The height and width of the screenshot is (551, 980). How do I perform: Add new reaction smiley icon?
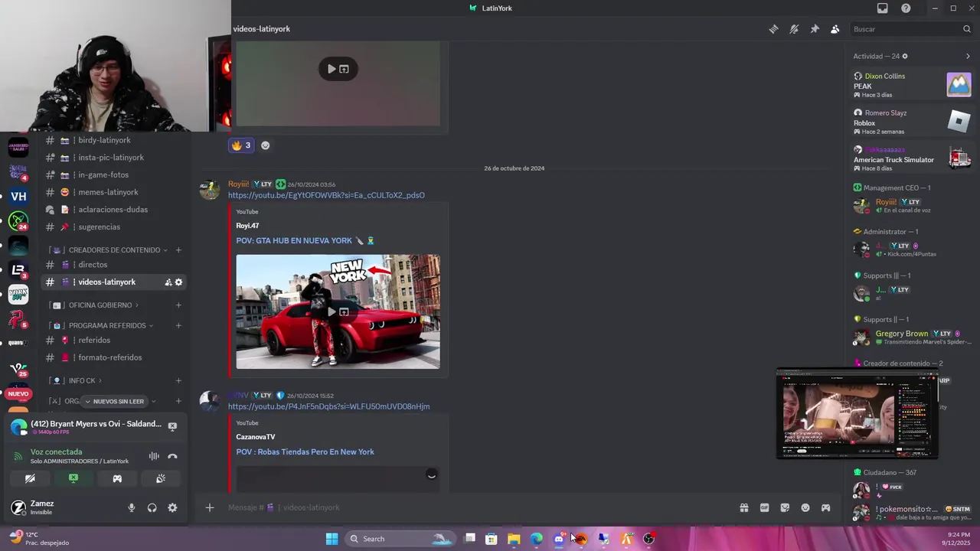point(265,145)
